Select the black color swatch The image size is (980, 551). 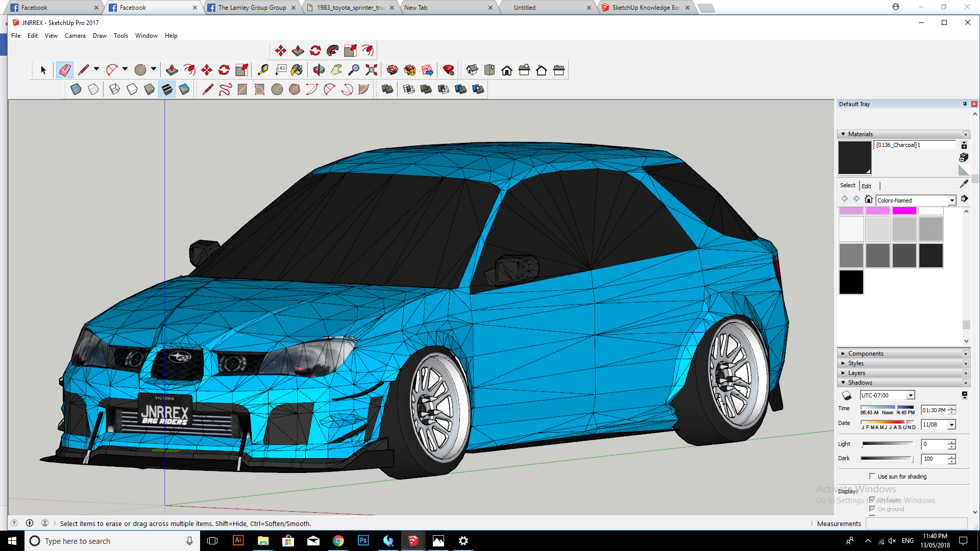click(x=851, y=282)
